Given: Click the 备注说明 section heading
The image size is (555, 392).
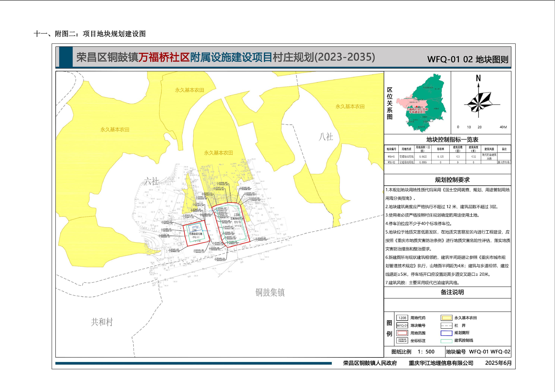Looking at the screenshot, I should 452,292.
